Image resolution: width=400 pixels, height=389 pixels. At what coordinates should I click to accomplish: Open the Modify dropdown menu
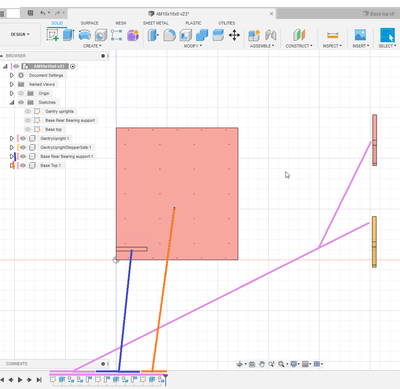193,46
